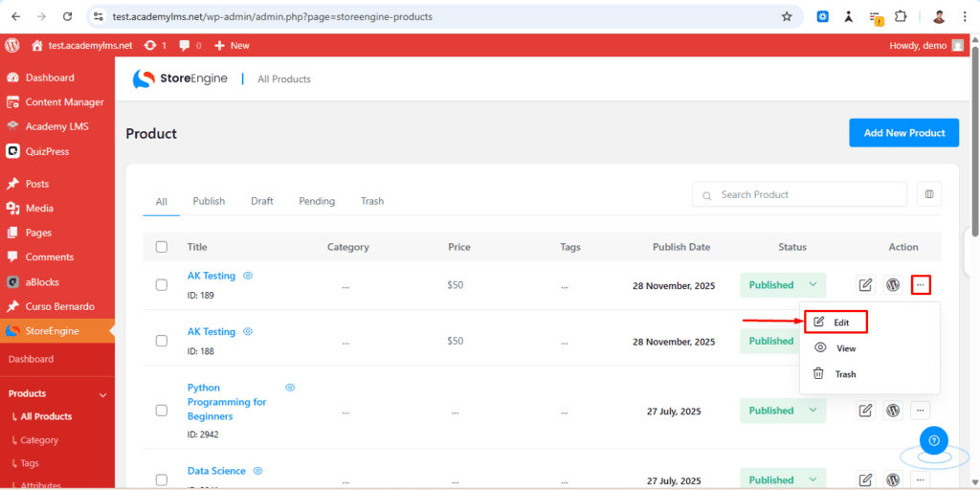Viewport: 980px width, 490px height.
Task: Open the site information icon in address bar
Action: 99,17
